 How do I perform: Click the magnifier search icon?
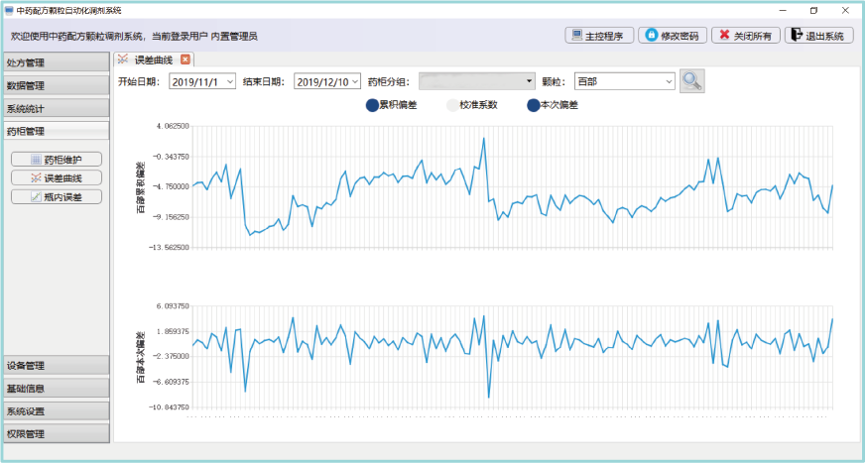click(691, 81)
